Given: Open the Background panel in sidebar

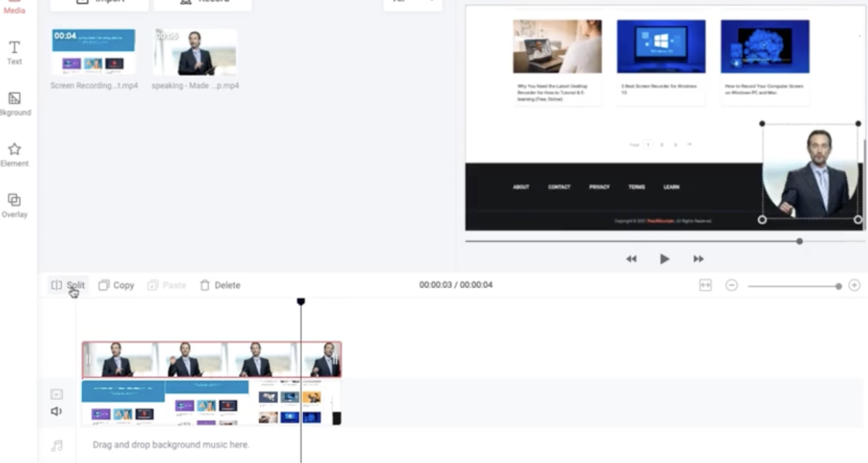Looking at the screenshot, I should click(x=14, y=103).
